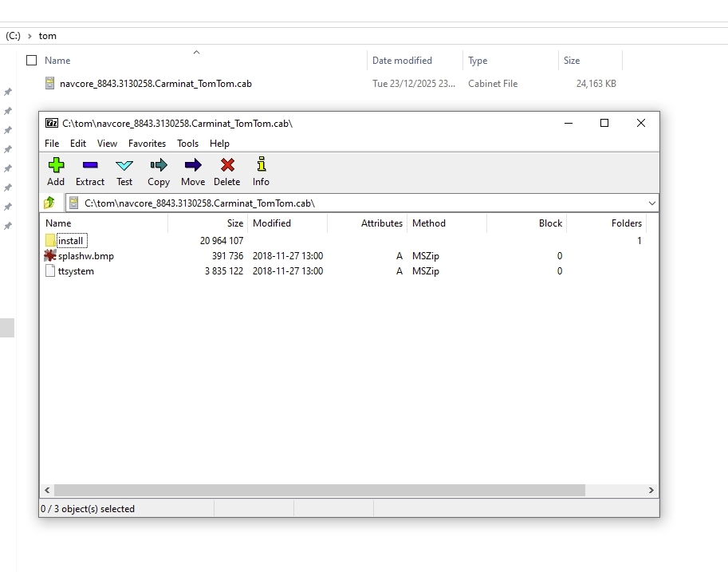Click the Move toolbar icon

tap(193, 165)
